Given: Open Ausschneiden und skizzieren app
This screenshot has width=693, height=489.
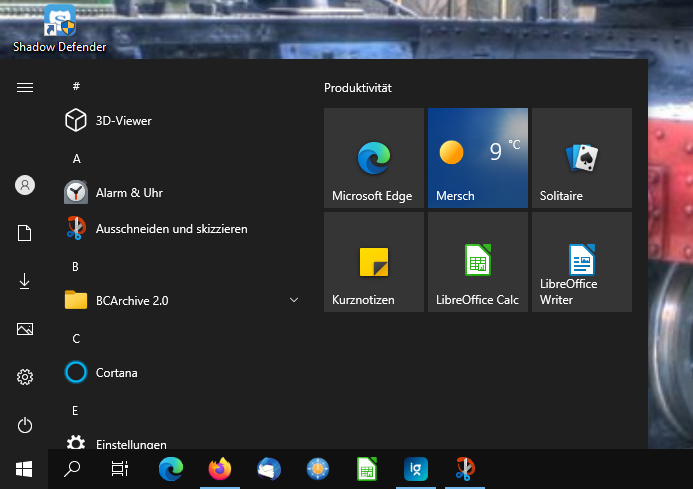Looking at the screenshot, I should pos(183,229).
